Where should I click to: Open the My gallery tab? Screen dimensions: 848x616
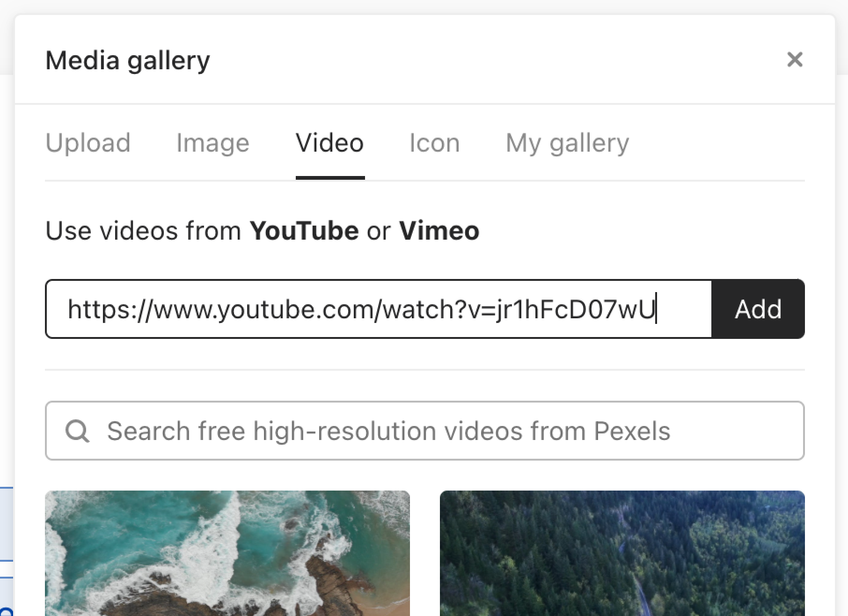pyautogui.click(x=568, y=143)
